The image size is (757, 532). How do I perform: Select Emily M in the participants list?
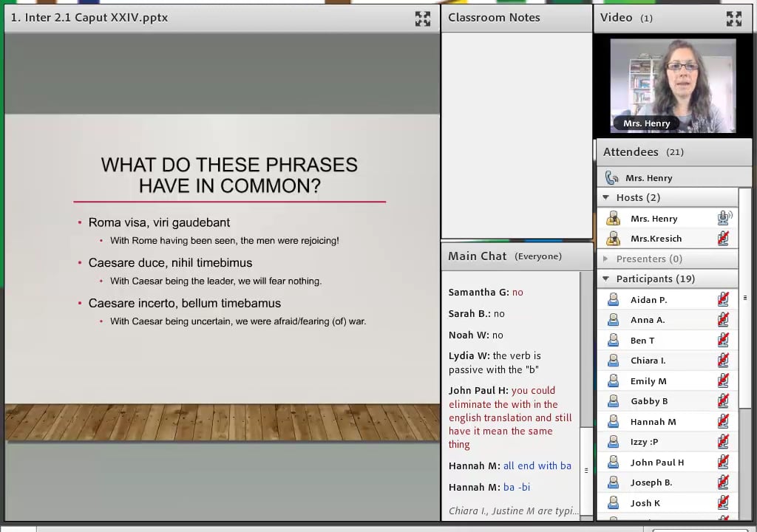pyautogui.click(x=668, y=381)
